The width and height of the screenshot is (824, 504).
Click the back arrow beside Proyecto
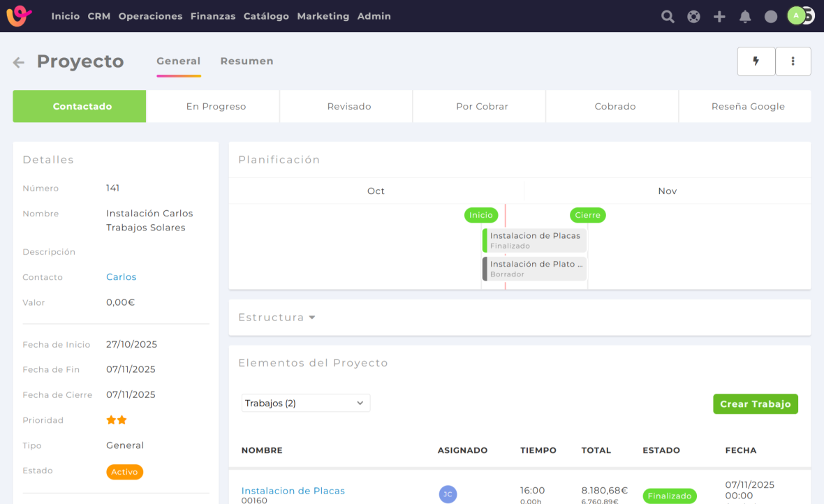tap(19, 63)
